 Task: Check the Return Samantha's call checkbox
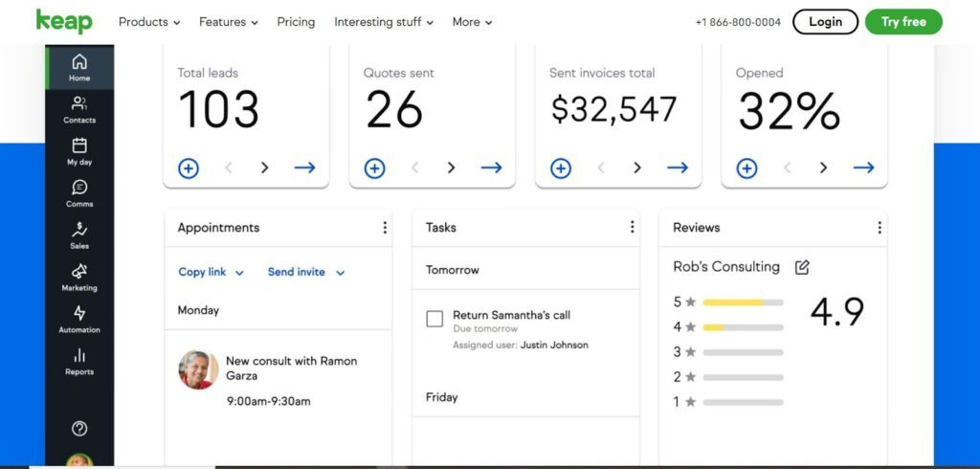434,319
